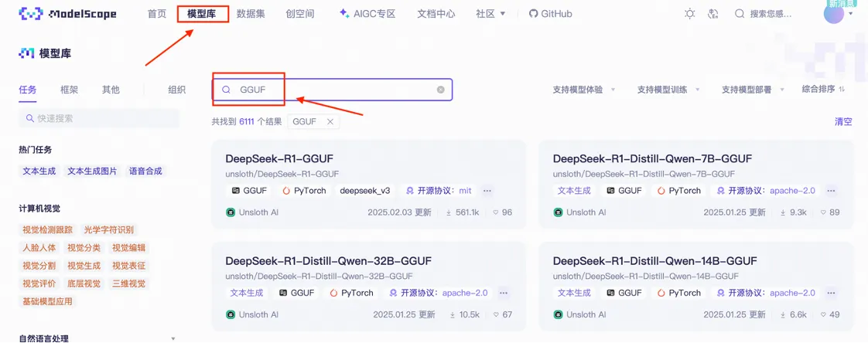Switch to the 框架 filter tab
Viewport: 868px width, 343px height.
point(69,90)
